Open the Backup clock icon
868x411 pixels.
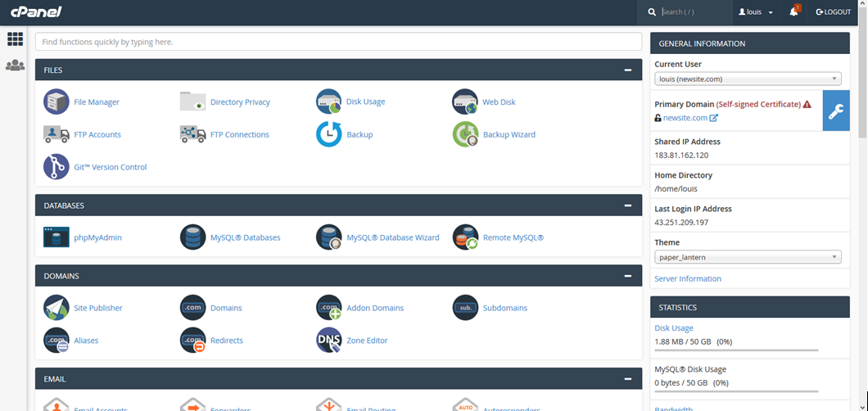pyautogui.click(x=329, y=134)
